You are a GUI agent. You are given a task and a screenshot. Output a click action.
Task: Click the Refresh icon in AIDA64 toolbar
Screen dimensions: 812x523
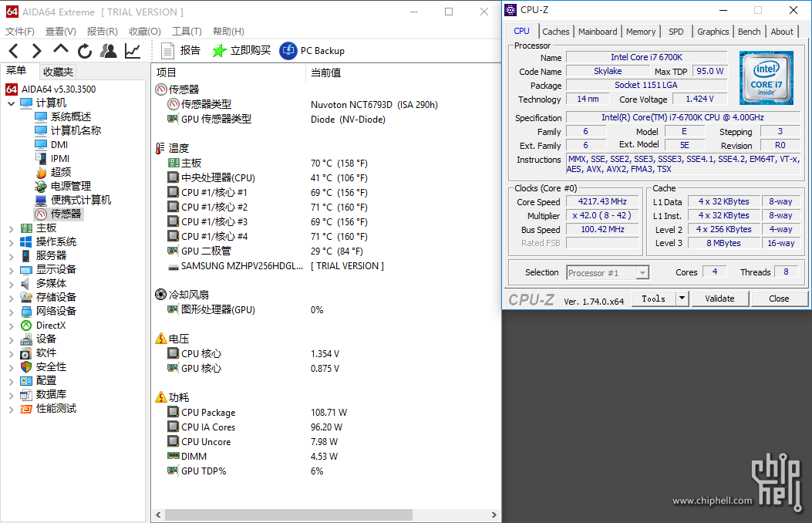point(84,51)
